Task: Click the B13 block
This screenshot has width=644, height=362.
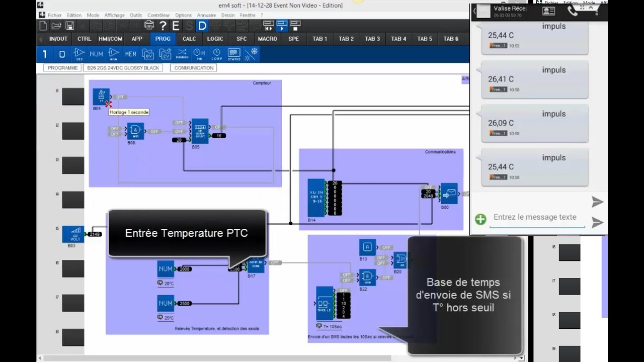Action: point(367,247)
